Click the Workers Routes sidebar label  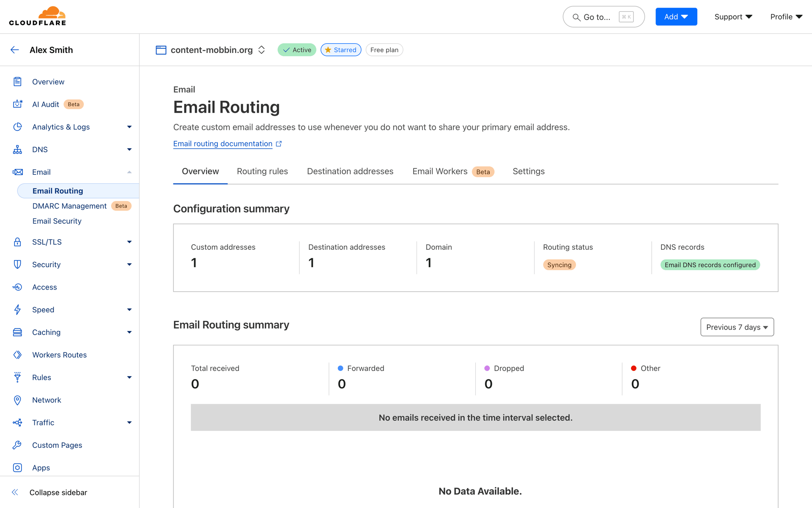60,355
